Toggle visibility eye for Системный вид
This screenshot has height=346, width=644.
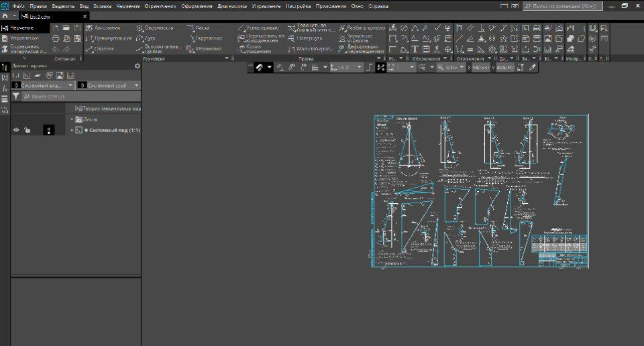(x=16, y=130)
